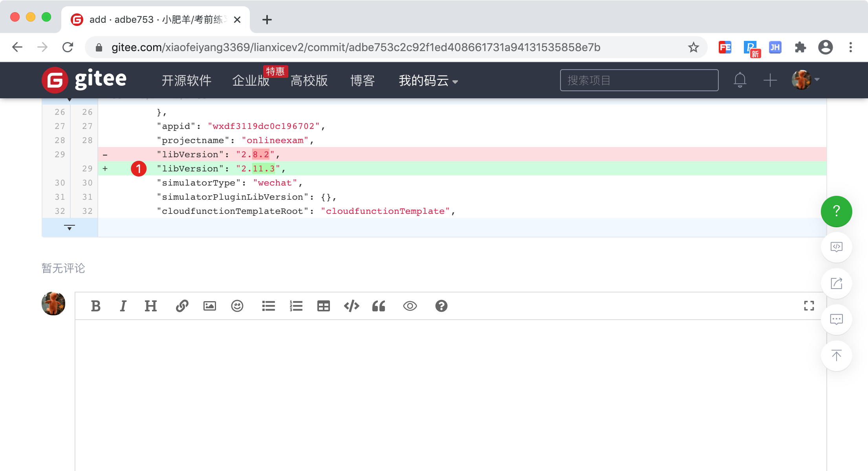Toggle fullscreen mode for the editor

[809, 306]
